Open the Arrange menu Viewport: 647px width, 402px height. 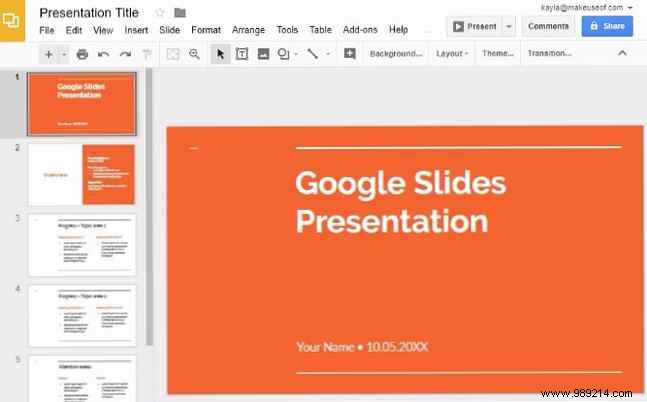248,30
